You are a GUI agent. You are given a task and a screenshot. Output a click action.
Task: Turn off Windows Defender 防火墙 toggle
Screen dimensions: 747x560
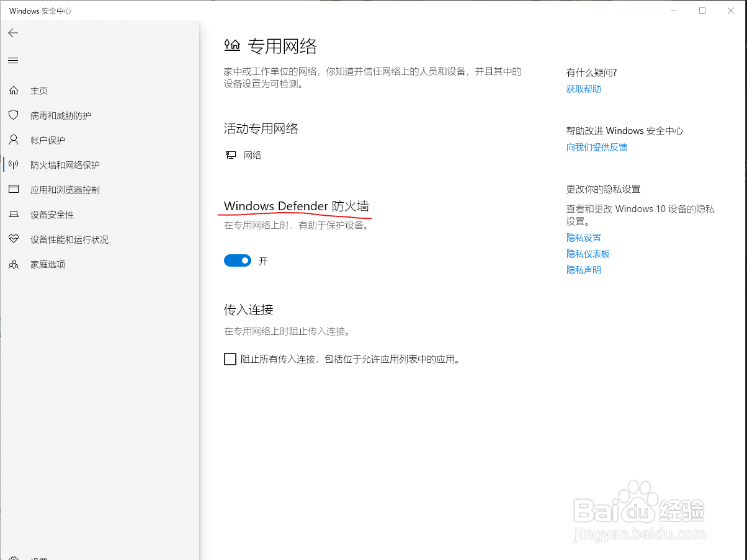[x=238, y=261]
